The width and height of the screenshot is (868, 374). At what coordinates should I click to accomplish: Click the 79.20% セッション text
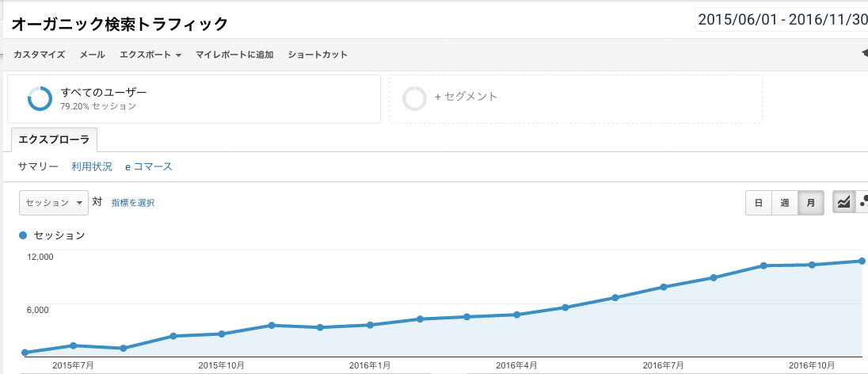pyautogui.click(x=98, y=106)
